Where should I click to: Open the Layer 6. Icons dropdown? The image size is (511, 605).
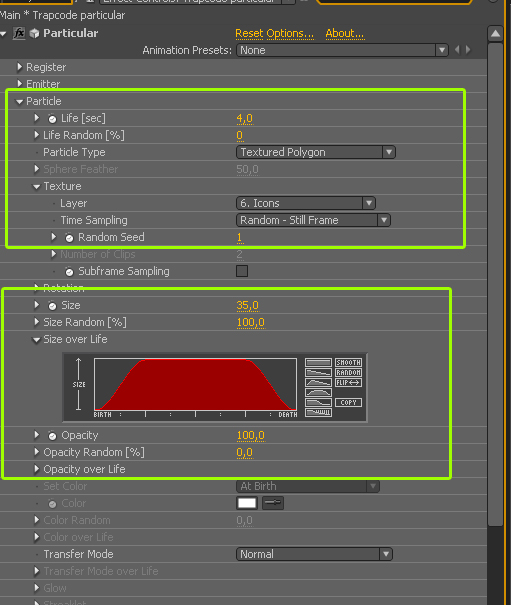tap(306, 203)
